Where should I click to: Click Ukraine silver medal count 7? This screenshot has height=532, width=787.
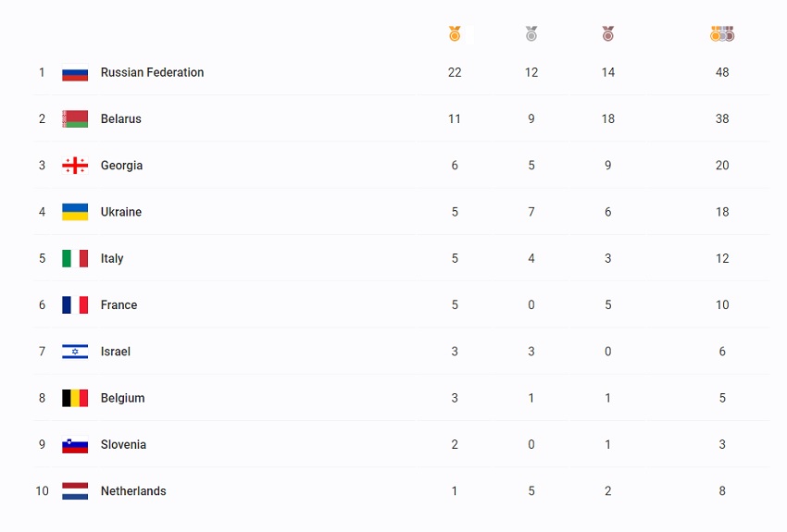(531, 212)
